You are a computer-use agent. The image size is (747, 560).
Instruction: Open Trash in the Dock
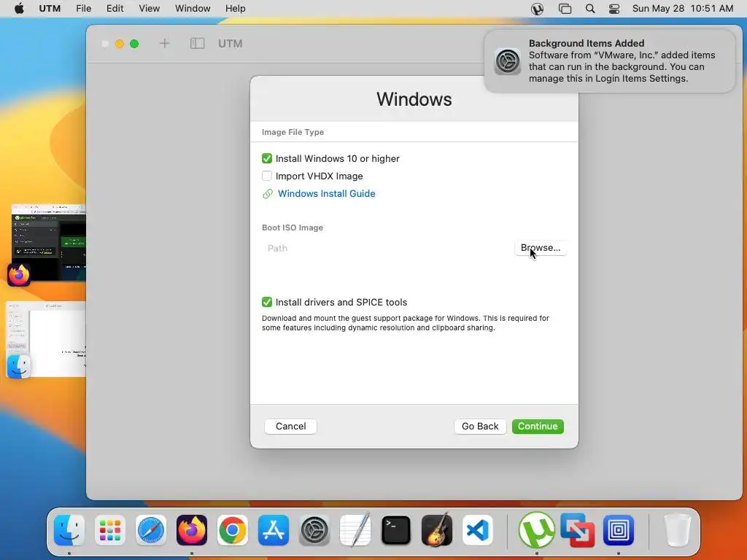pyautogui.click(x=677, y=530)
